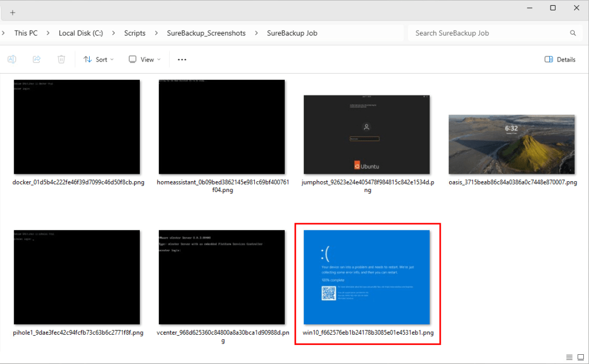589x364 pixels.
Task: Navigate to This PC via breadcrumb
Action: tap(26, 33)
